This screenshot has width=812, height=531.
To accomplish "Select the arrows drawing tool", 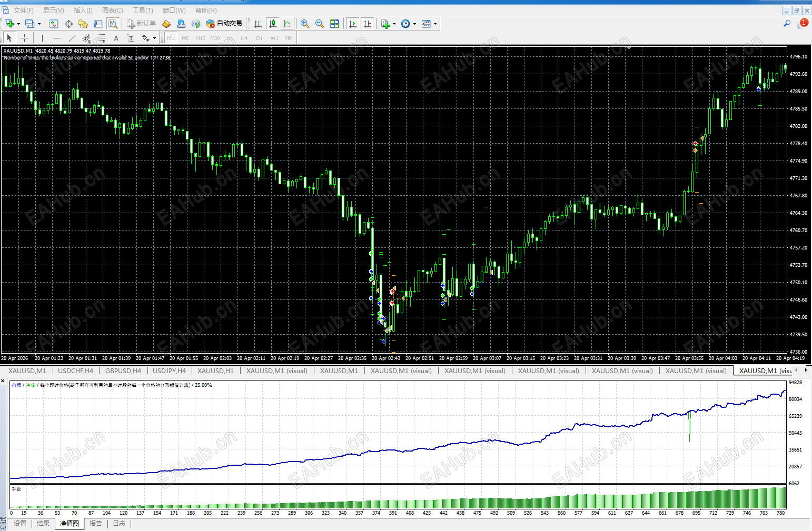I will tap(146, 38).
